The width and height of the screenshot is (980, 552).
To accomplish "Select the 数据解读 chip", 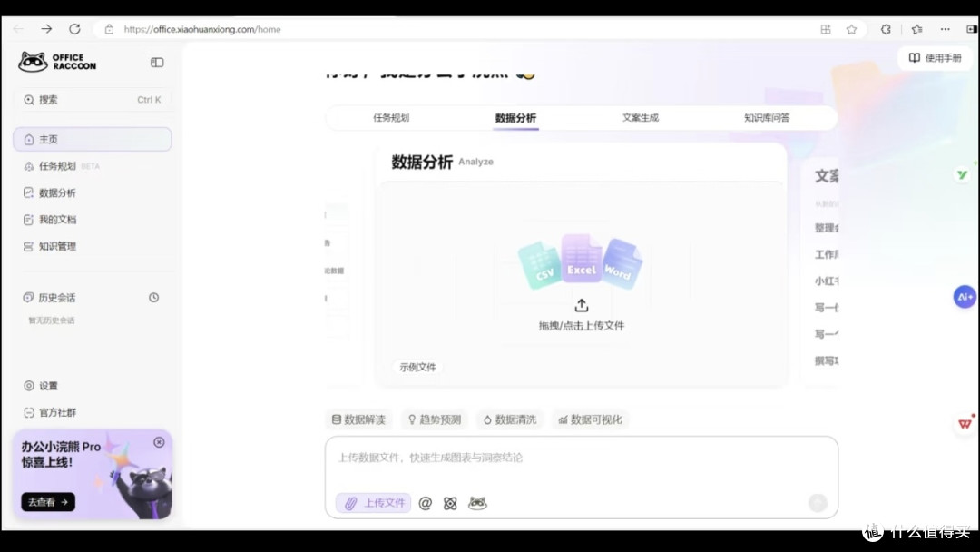I will pyautogui.click(x=358, y=419).
